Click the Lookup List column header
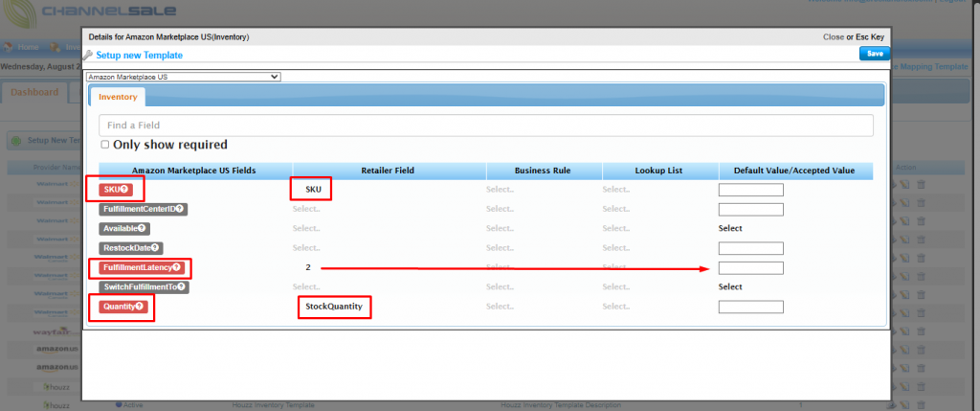 tap(658, 171)
